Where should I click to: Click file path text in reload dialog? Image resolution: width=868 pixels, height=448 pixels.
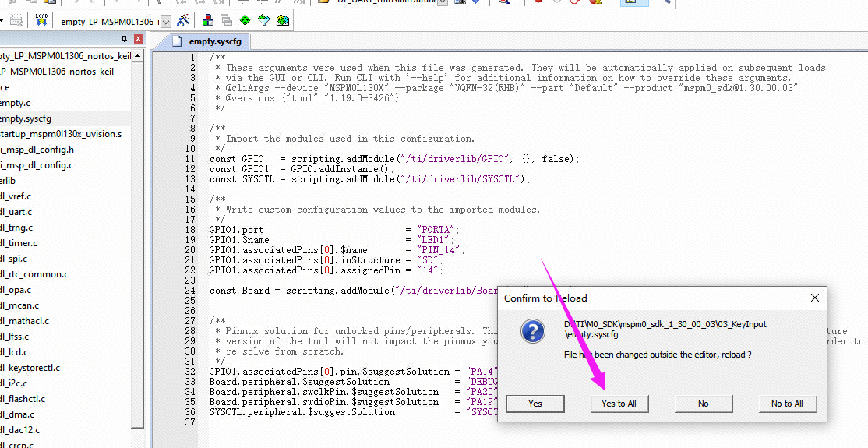coord(665,329)
